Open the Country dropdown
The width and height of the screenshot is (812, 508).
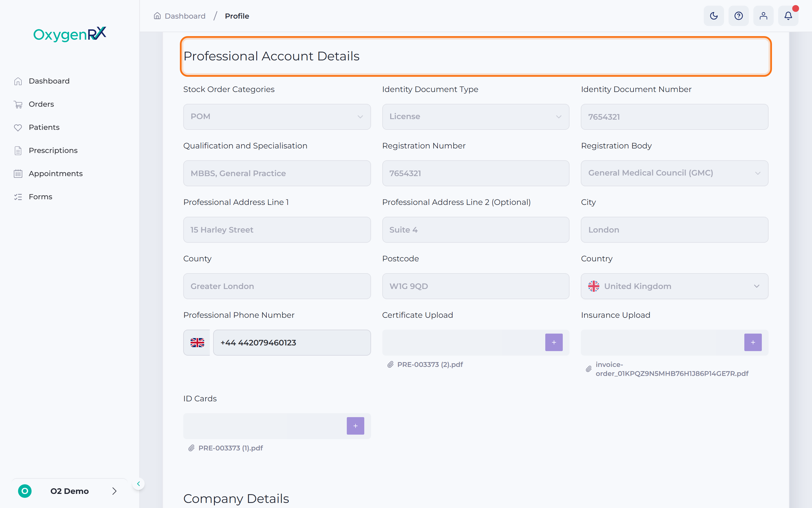(674, 286)
